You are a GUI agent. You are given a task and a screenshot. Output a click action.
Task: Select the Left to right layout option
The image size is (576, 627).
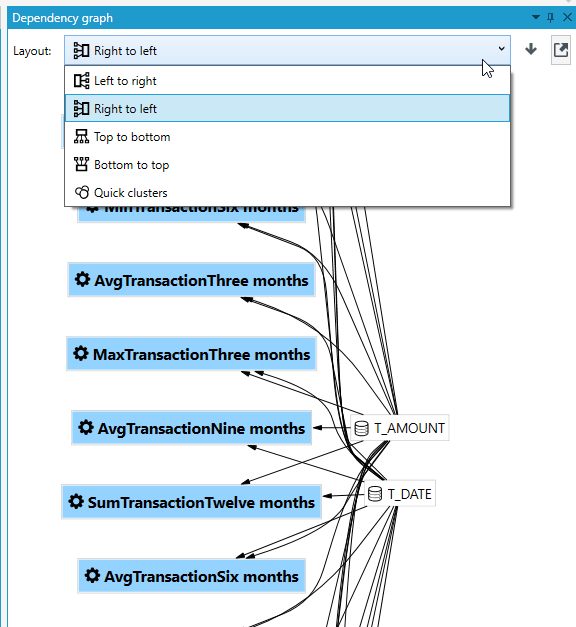(x=287, y=81)
